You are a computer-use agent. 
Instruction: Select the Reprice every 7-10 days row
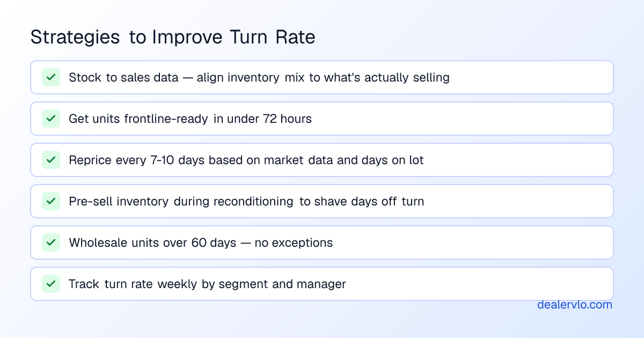pyautogui.click(x=322, y=160)
